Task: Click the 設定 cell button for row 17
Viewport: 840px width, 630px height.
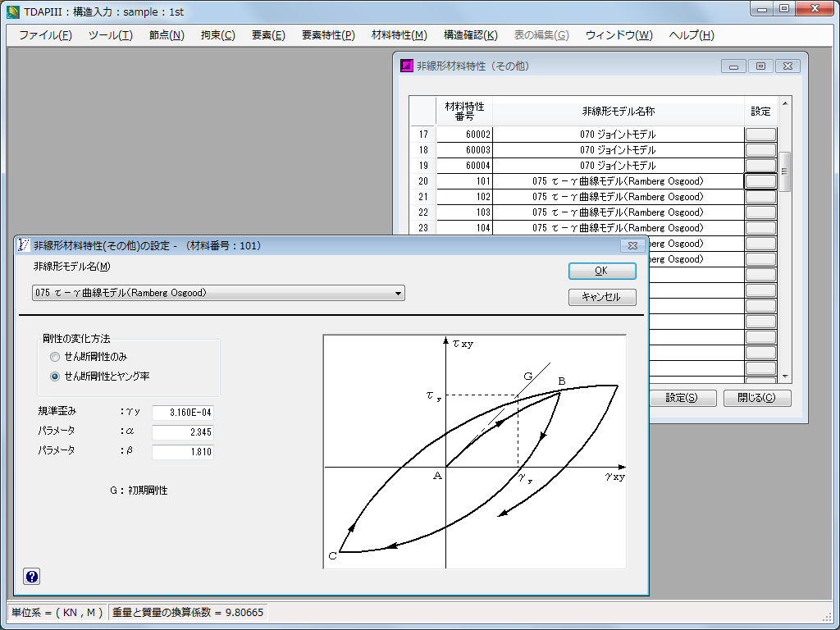Action: click(x=760, y=135)
